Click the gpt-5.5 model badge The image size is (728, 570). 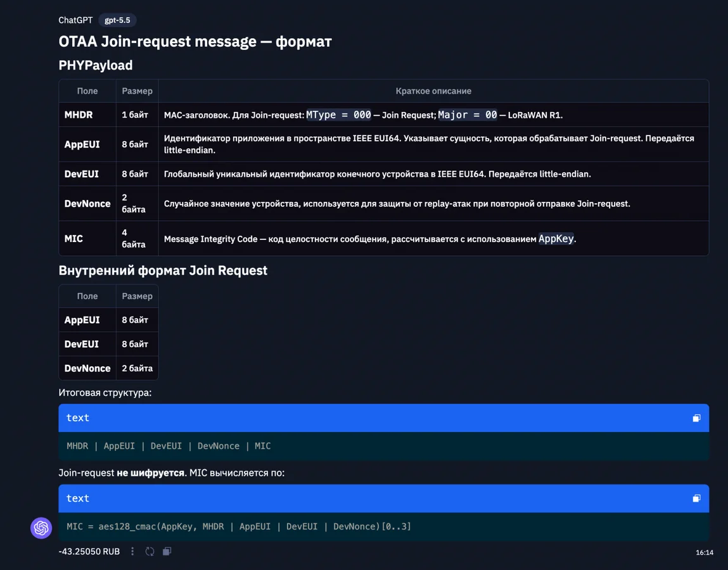coord(117,20)
